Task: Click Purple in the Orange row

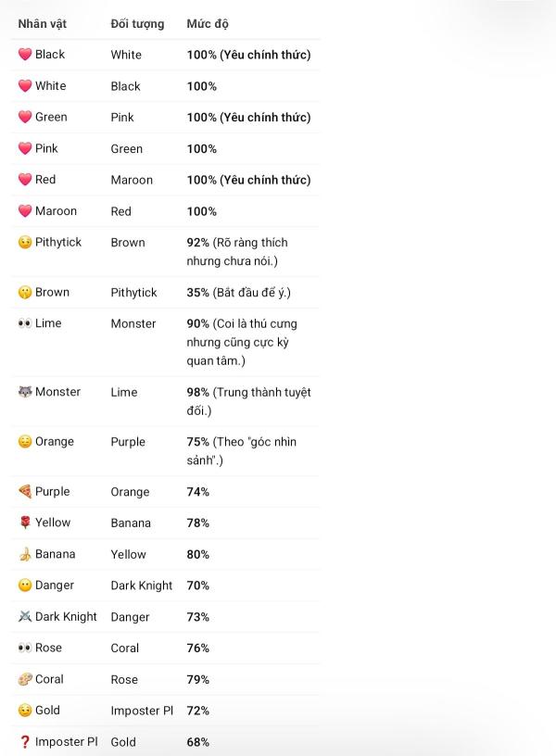Action: point(128,442)
